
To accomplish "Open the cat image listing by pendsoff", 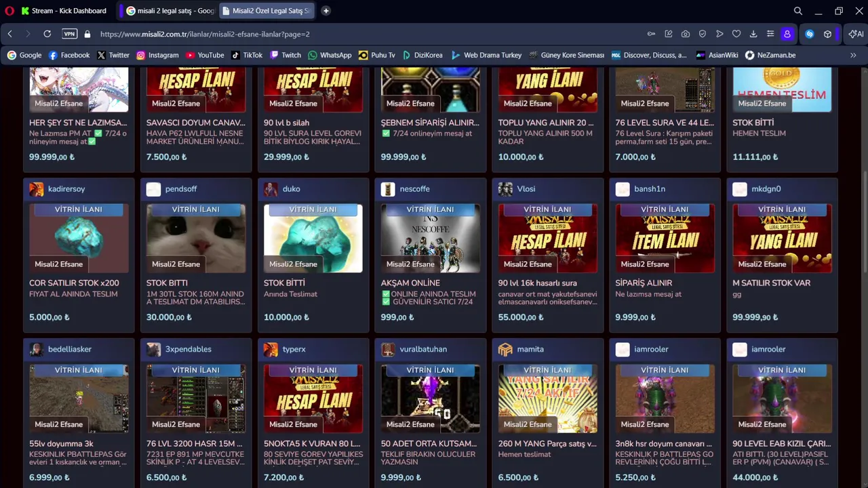I will (196, 239).
